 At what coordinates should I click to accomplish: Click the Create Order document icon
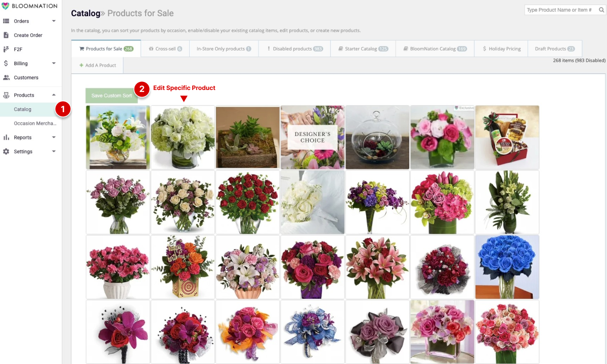tap(6, 35)
